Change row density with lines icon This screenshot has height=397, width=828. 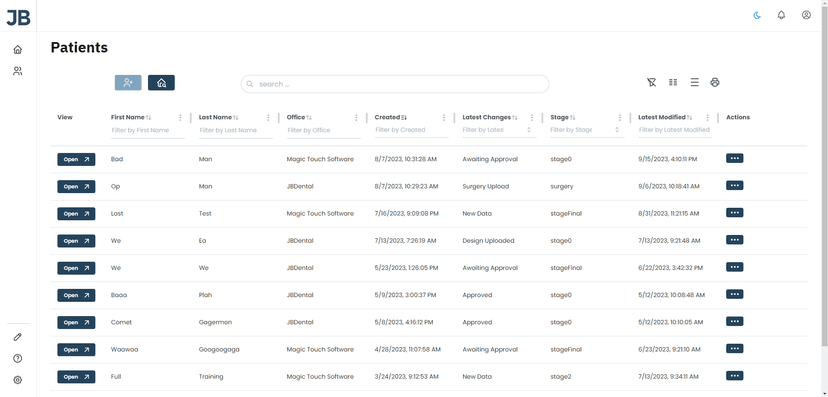coord(694,82)
